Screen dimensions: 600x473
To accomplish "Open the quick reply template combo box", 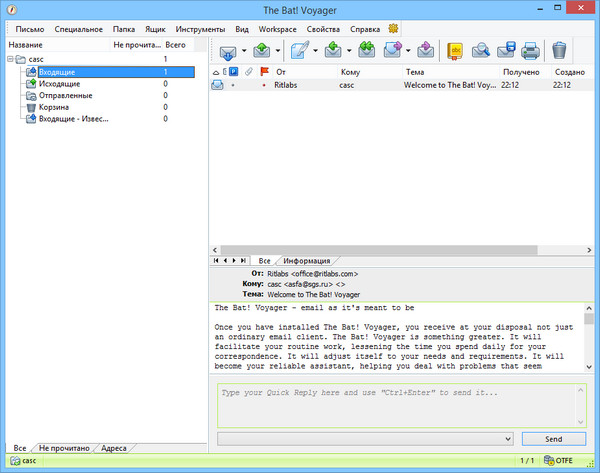I will point(366,439).
